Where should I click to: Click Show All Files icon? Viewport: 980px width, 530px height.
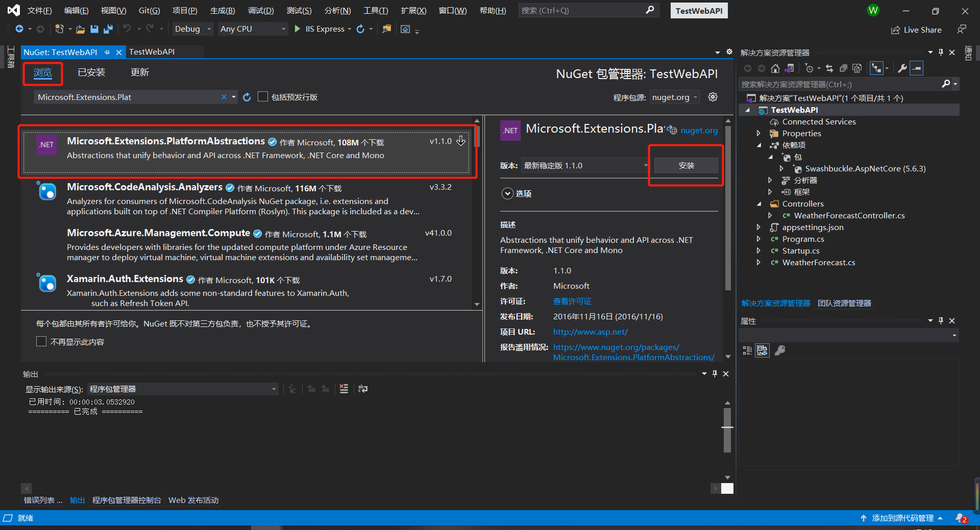[857, 68]
